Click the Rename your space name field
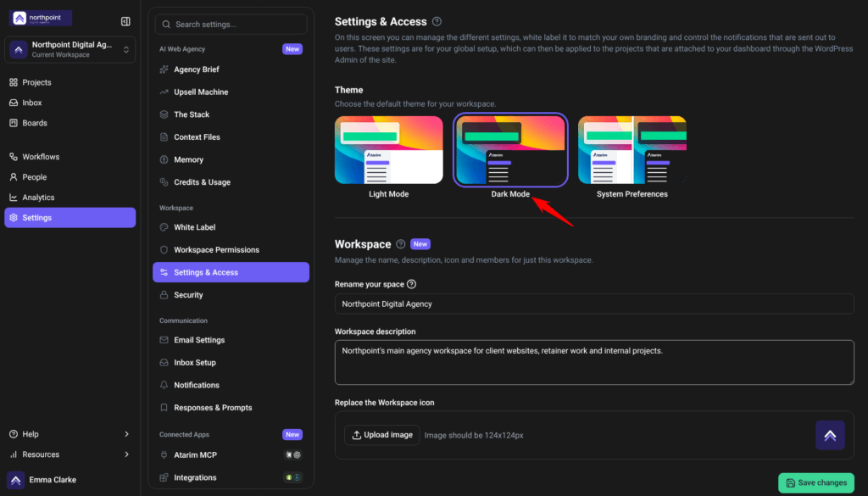 [x=594, y=304]
